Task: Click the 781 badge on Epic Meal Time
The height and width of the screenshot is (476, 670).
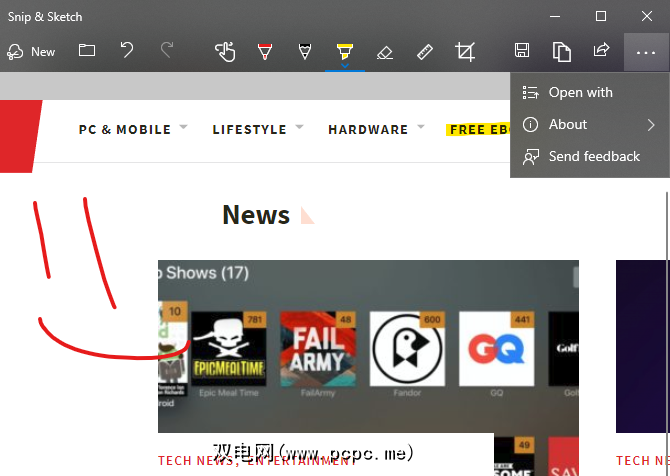Action: [x=255, y=319]
